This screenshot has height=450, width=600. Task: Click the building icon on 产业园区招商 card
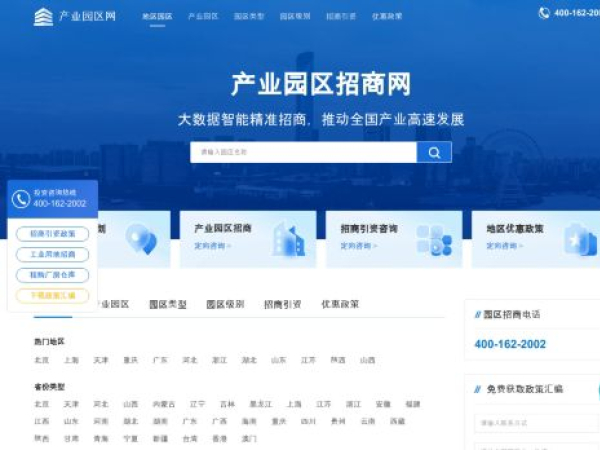(x=288, y=239)
